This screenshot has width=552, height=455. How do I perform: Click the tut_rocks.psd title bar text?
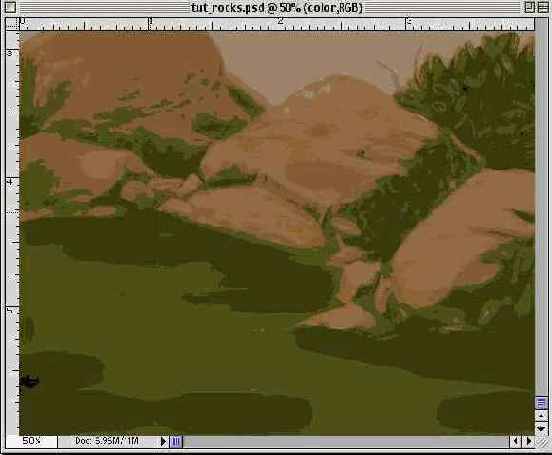click(277, 8)
